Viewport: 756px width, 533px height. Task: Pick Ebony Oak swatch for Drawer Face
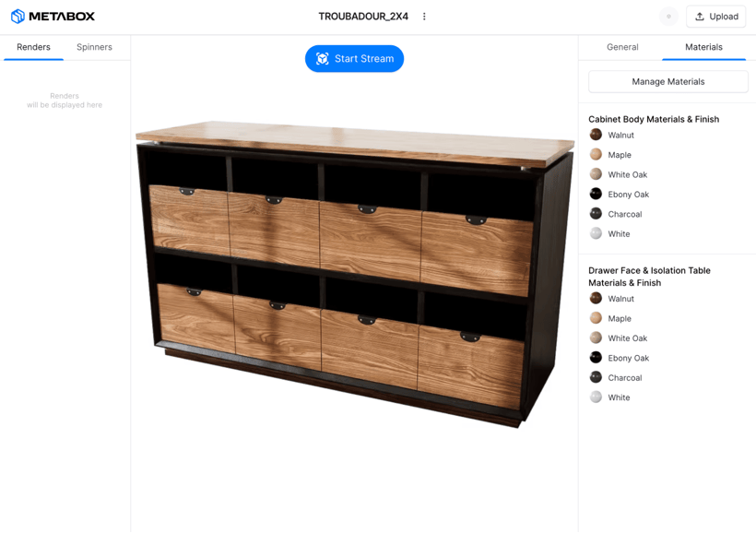coord(596,358)
